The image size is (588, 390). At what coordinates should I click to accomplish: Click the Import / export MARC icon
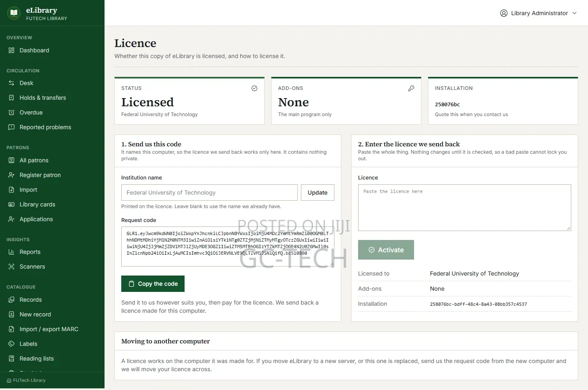[11, 329]
